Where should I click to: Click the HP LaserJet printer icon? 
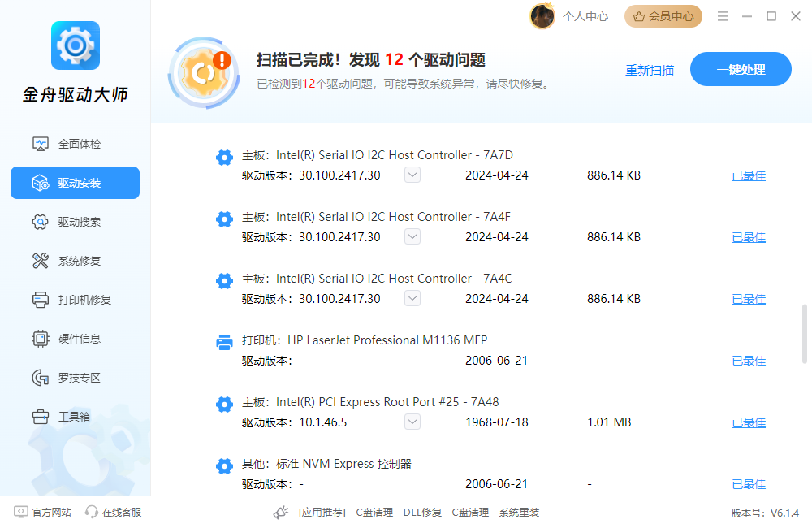pos(224,342)
